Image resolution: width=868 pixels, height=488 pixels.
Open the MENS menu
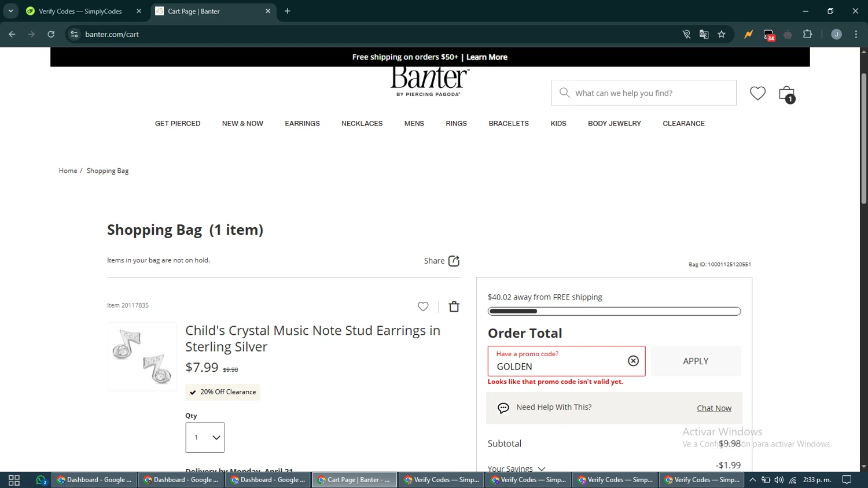(414, 124)
